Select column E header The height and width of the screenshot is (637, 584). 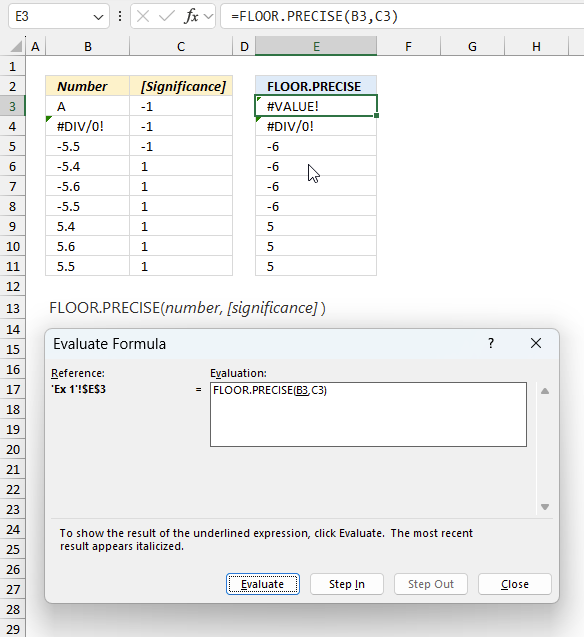coord(316,46)
